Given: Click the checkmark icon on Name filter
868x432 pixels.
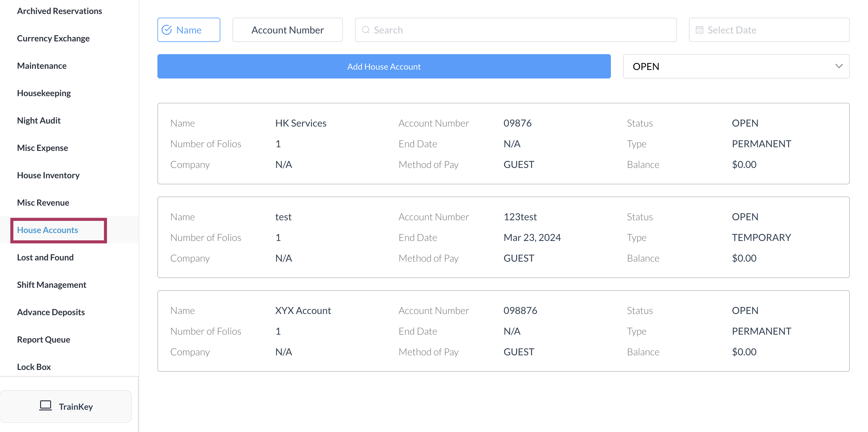Looking at the screenshot, I should 167,30.
